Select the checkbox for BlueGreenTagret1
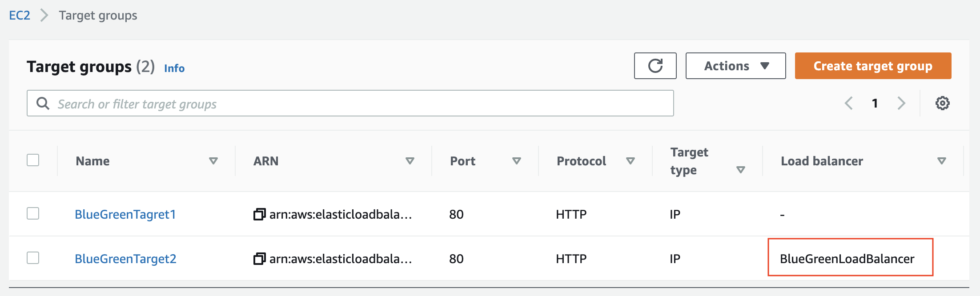Viewport: 980px width, 296px height. click(33, 214)
